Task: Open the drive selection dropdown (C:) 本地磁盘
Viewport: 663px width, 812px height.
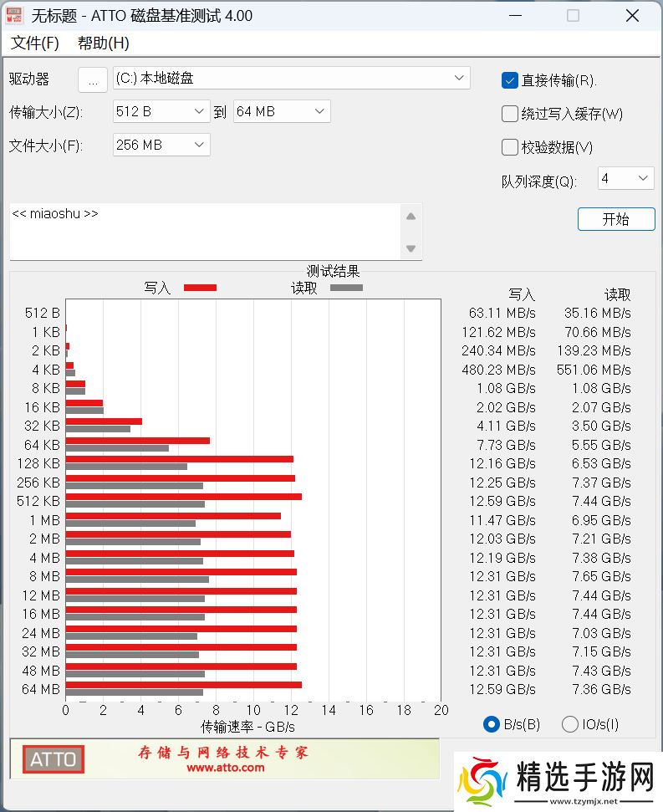Action: 290,79
